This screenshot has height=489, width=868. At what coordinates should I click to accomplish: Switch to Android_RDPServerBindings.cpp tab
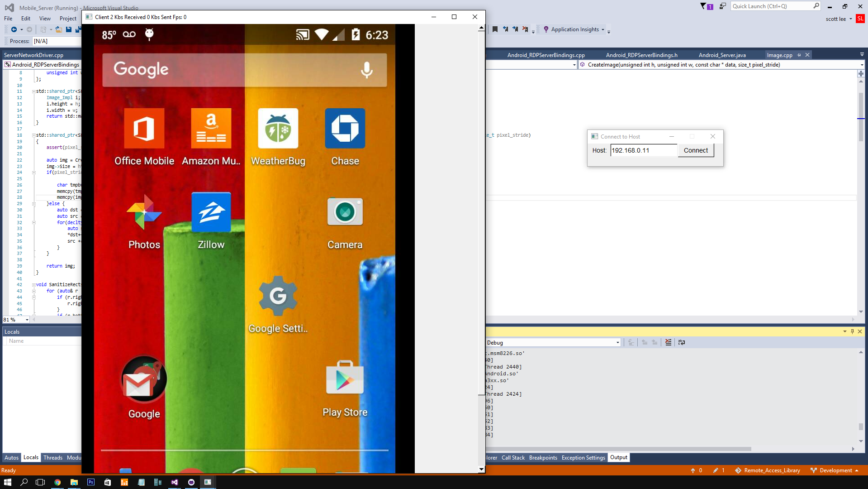click(x=546, y=55)
